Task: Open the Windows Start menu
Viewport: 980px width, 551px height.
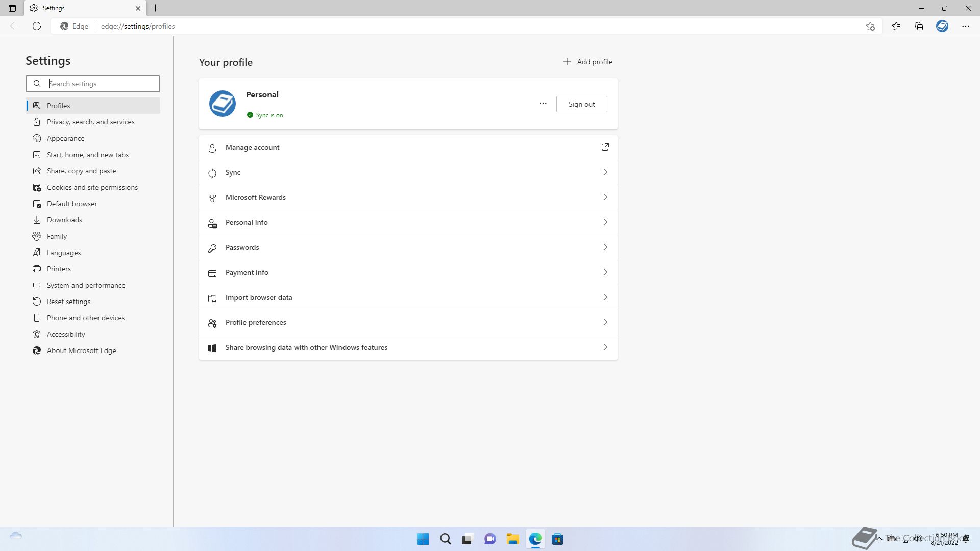Action: (x=423, y=539)
